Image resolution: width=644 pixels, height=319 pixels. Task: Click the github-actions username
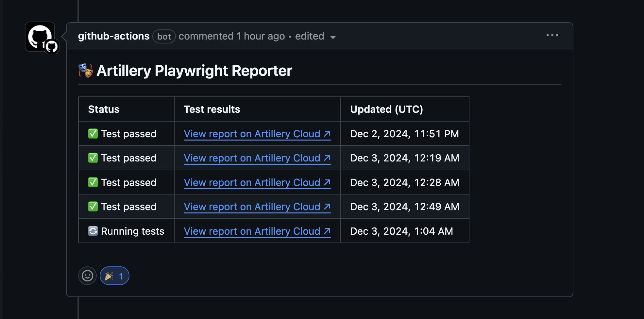point(113,36)
